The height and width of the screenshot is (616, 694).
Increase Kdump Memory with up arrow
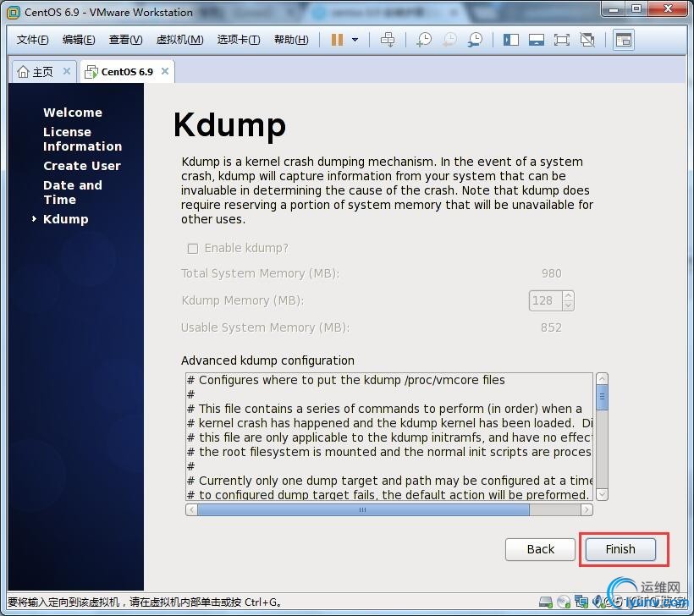point(568,295)
